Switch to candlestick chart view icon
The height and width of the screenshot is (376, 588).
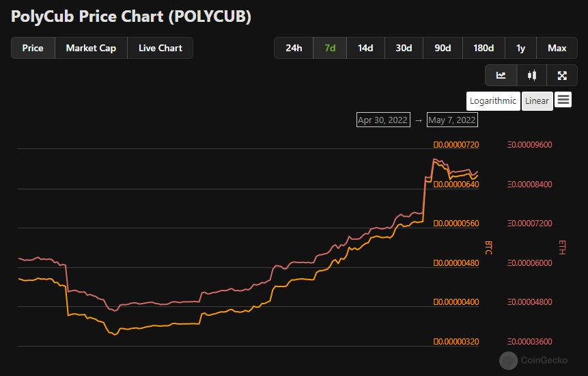[x=532, y=75]
